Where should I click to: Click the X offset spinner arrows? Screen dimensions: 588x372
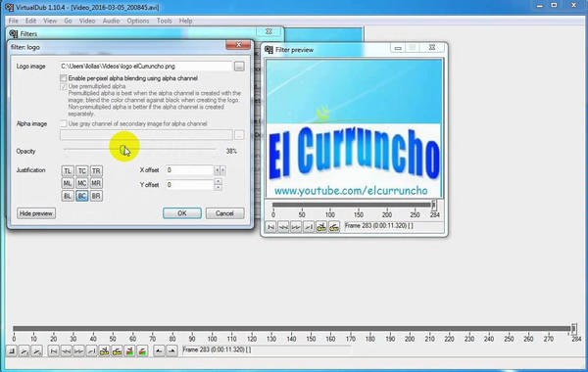point(220,170)
